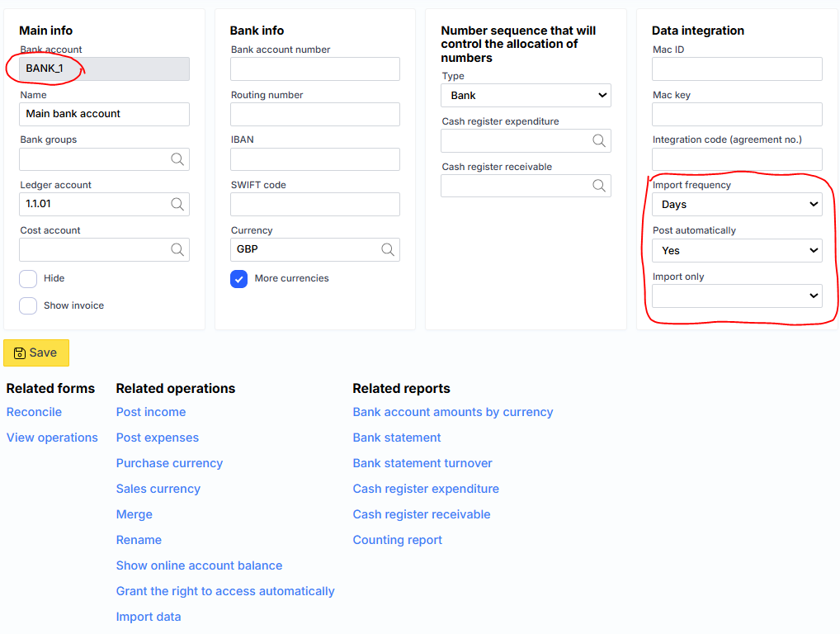
Task: Open Cost account search magnifier
Action: click(x=177, y=249)
